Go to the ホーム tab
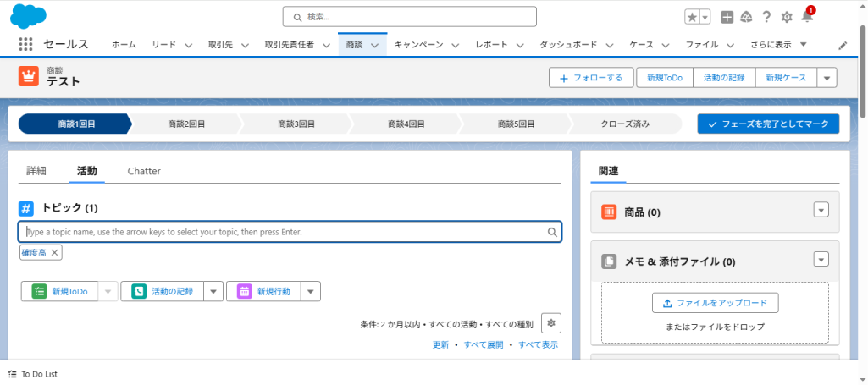 pos(124,46)
